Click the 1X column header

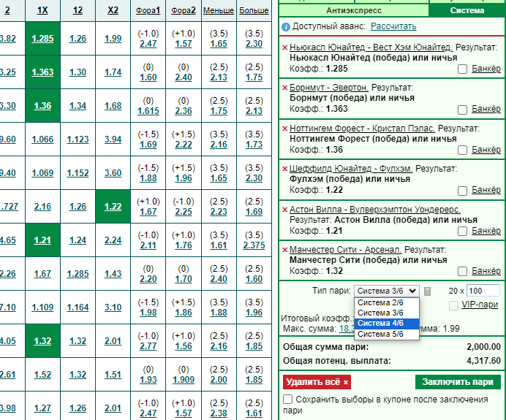pos(42,10)
